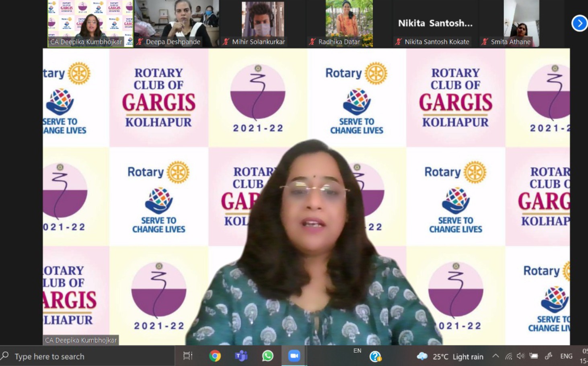588x366 pixels.
Task: Click the large 'Nikita Santosh...' placeholder text
Action: tap(435, 23)
